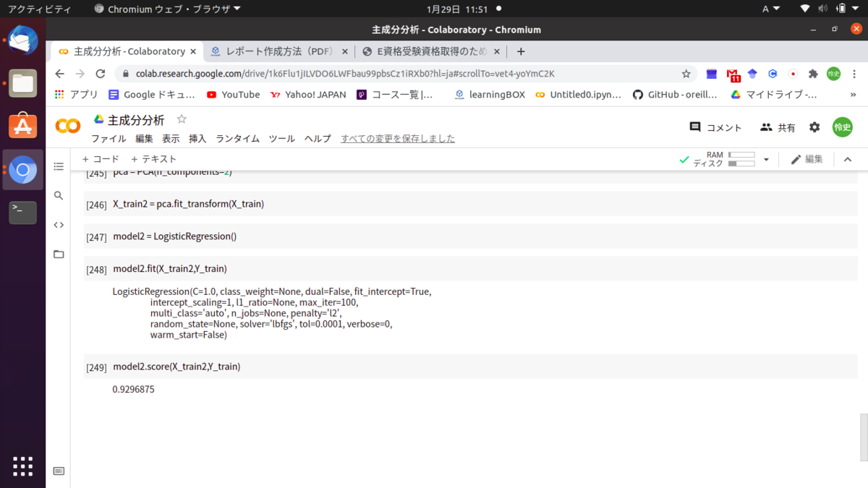Click the RAM ディスク usage indicator
The height and width of the screenshot is (488, 868).
[725, 159]
